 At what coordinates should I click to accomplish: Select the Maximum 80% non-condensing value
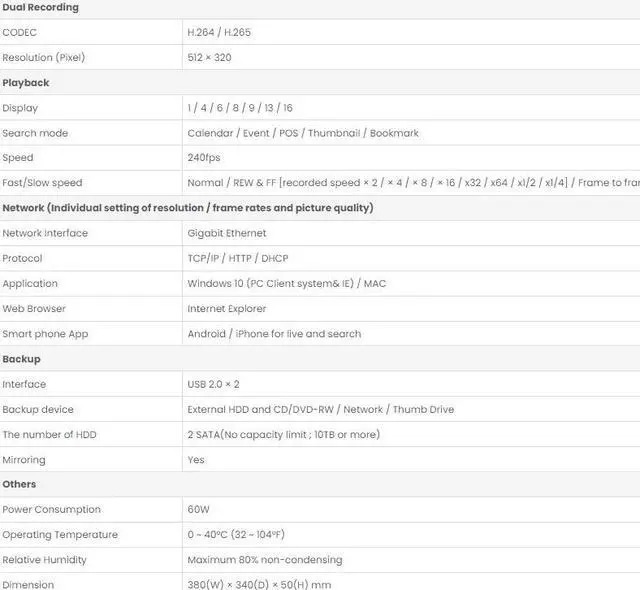click(265, 560)
